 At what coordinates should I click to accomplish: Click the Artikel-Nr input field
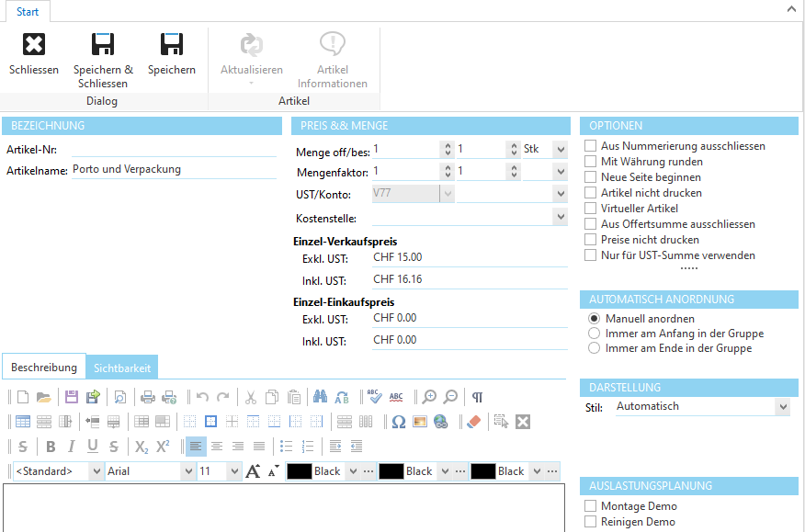174,148
